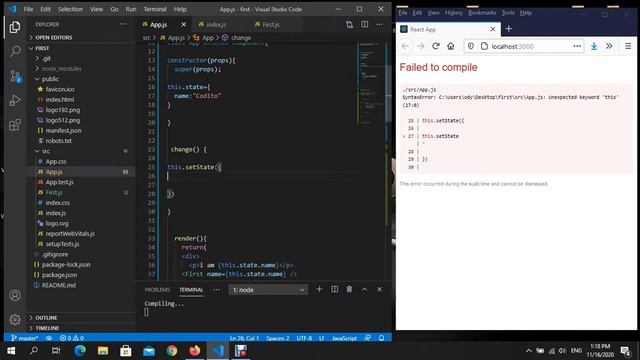Image resolution: width=640 pixels, height=360 pixels.
Task: Click tracking protection shield in Firefox address bar
Action: coord(471,46)
